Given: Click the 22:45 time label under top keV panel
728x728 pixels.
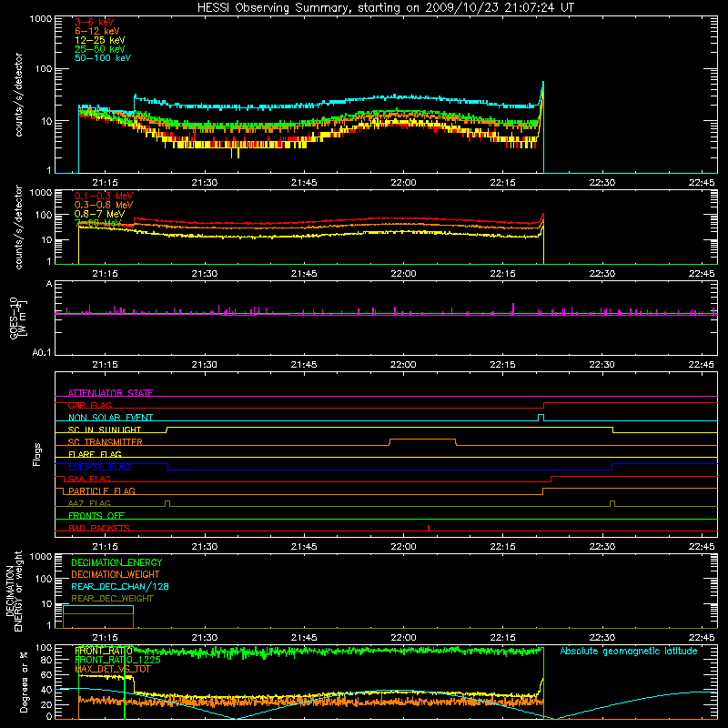Looking at the screenshot, I should pos(702,183).
